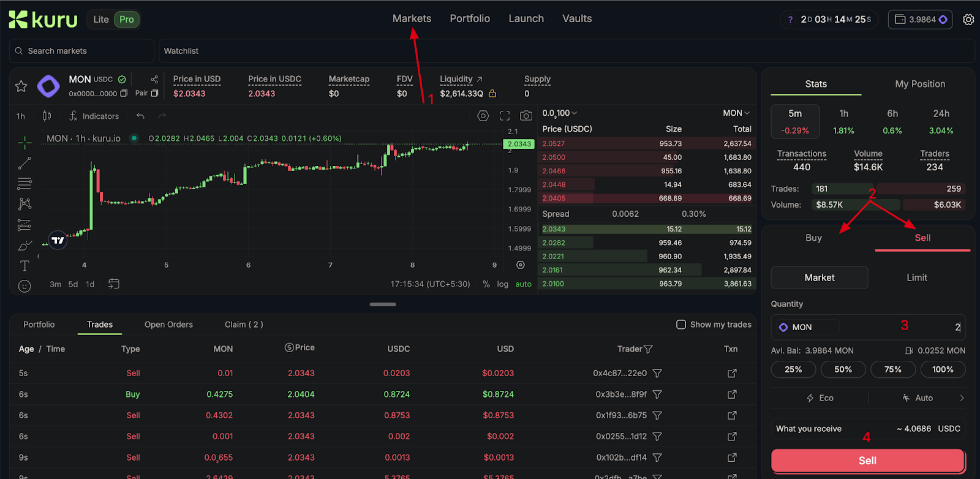Select the trend line drawing tool

tap(24, 164)
